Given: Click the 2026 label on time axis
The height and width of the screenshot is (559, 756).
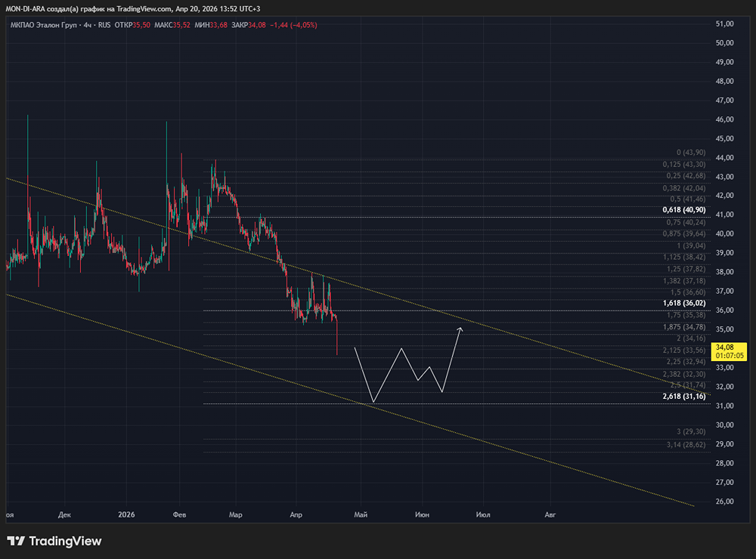Looking at the screenshot, I should (x=126, y=514).
